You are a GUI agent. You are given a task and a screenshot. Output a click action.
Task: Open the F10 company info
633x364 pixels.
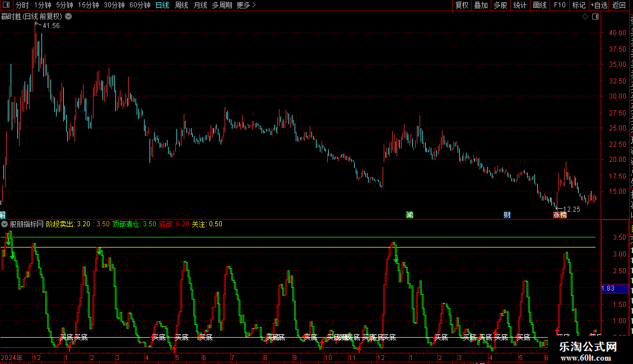pyautogui.click(x=560, y=5)
